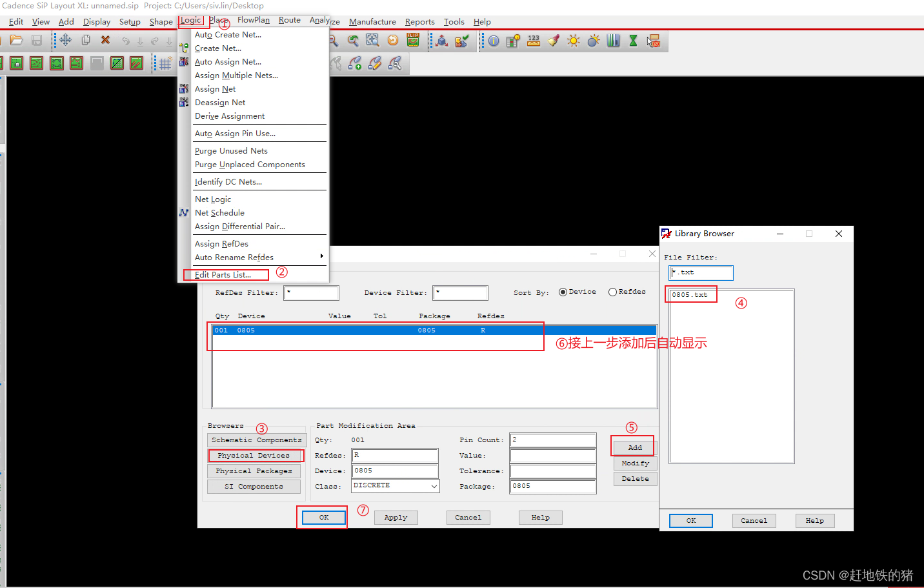This screenshot has width=924, height=588.
Task: Open the Logic menu
Action: tap(191, 21)
